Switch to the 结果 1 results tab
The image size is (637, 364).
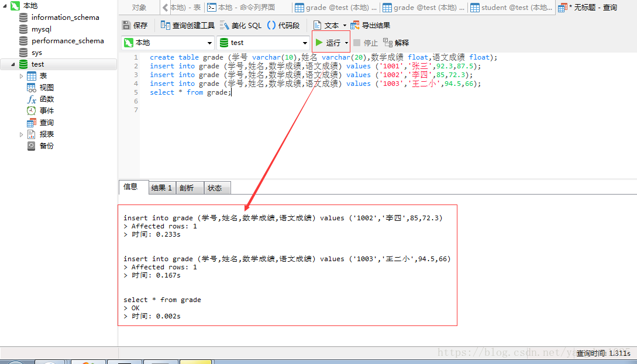[x=161, y=187]
